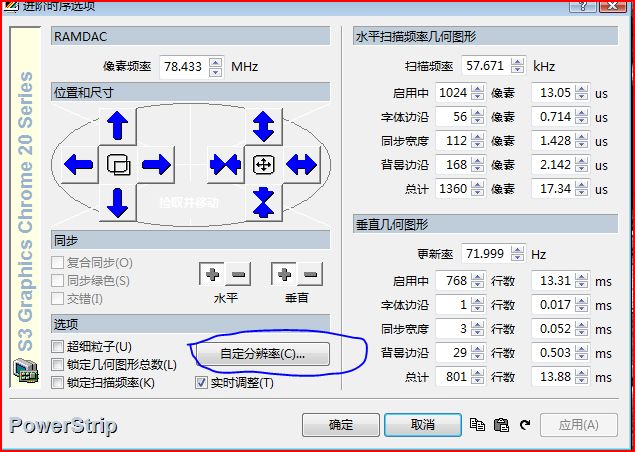Image resolution: width=635 pixels, height=452 pixels.
Task: Open the 自定分辨率(C)... dialog
Action: pos(262,354)
